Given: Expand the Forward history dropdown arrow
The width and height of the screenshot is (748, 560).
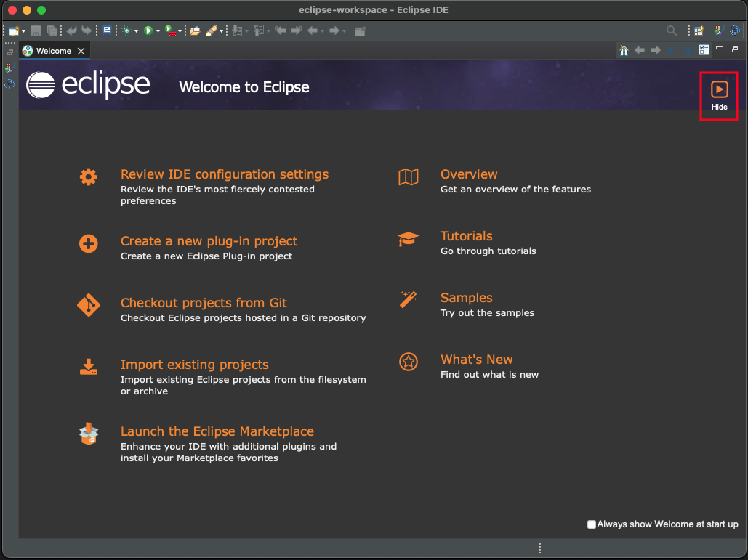Looking at the screenshot, I should [345, 31].
